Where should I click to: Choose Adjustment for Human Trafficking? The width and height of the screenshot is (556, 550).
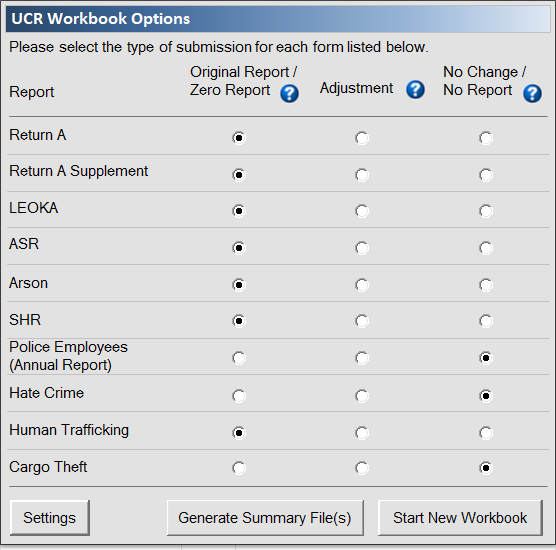(x=362, y=433)
